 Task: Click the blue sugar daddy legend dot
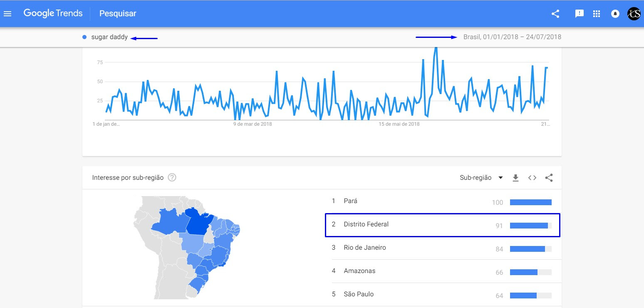pos(84,37)
